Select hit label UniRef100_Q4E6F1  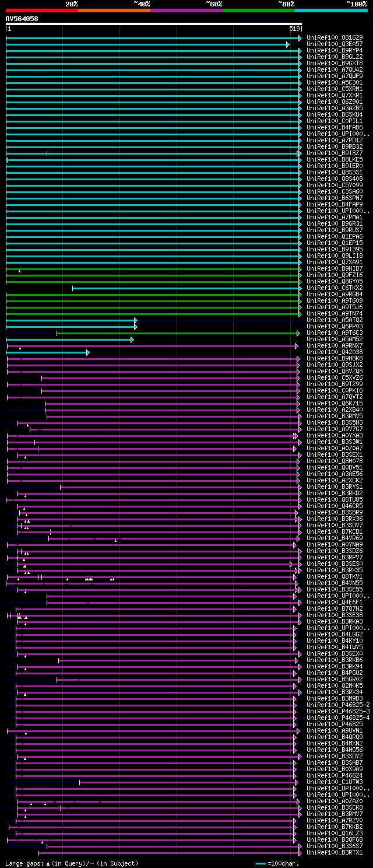335,602
